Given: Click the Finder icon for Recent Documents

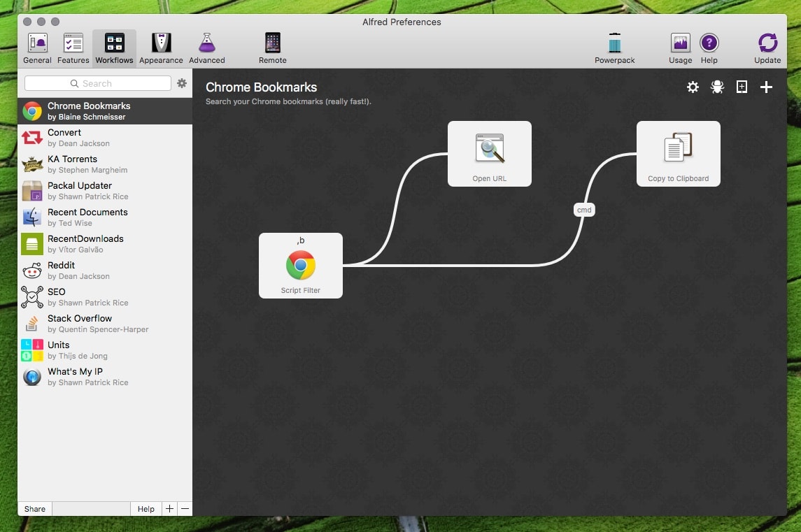Looking at the screenshot, I should (x=32, y=217).
